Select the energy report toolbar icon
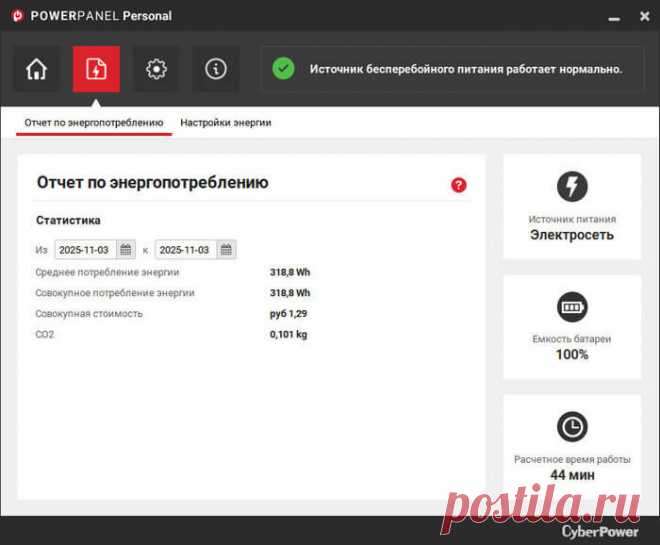Screen dimensions: 660x545 point(96,69)
